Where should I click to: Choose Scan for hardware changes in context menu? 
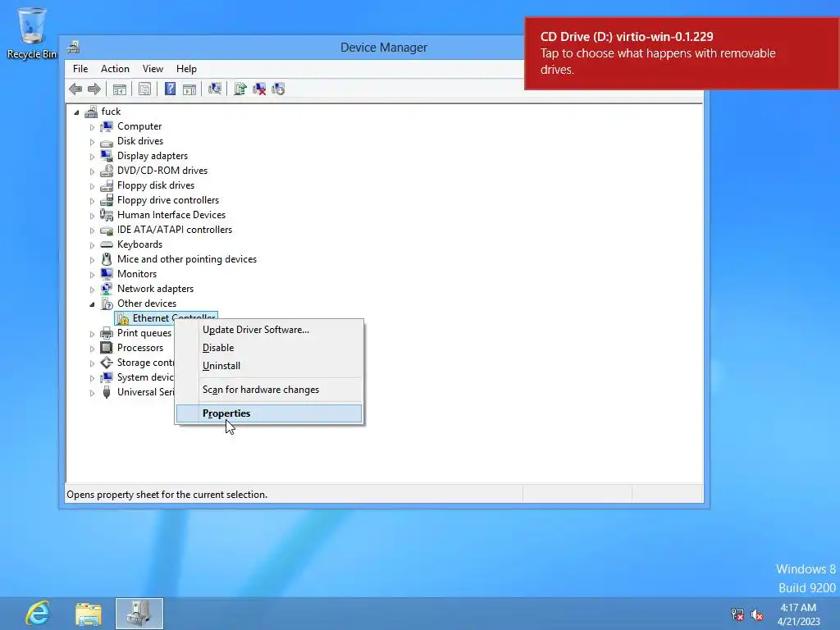point(269,390)
